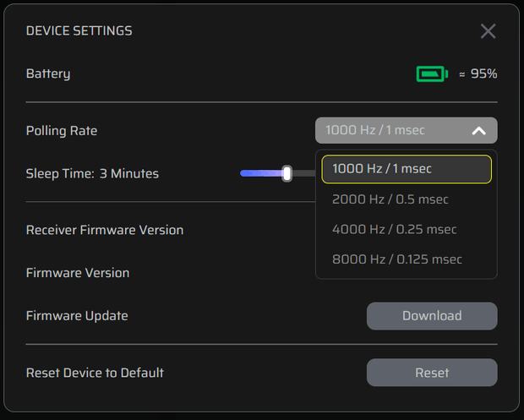The width and height of the screenshot is (524, 420).
Task: Click the 95% battery percentage readout
Action: tap(483, 74)
